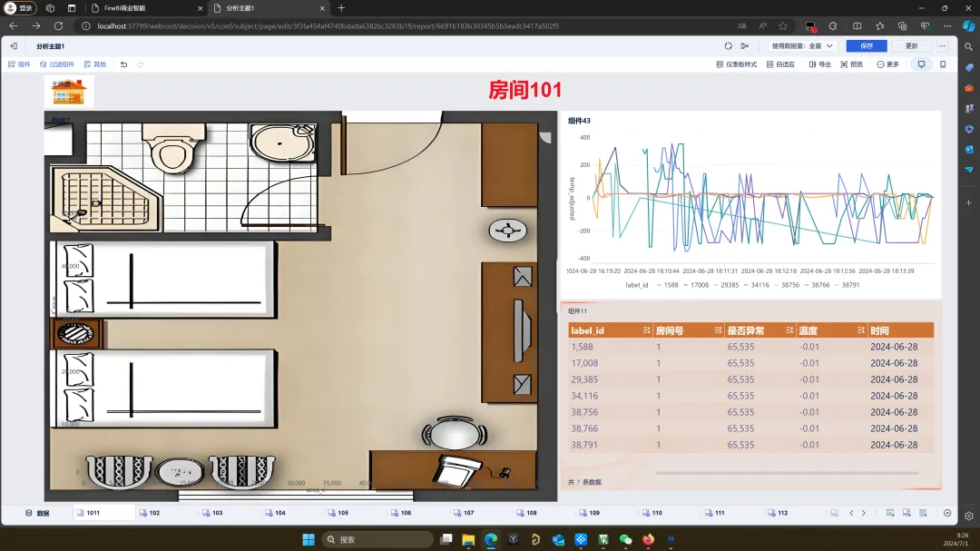
Task: Toggle 自适应 adaptive layout
Action: [x=780, y=64]
